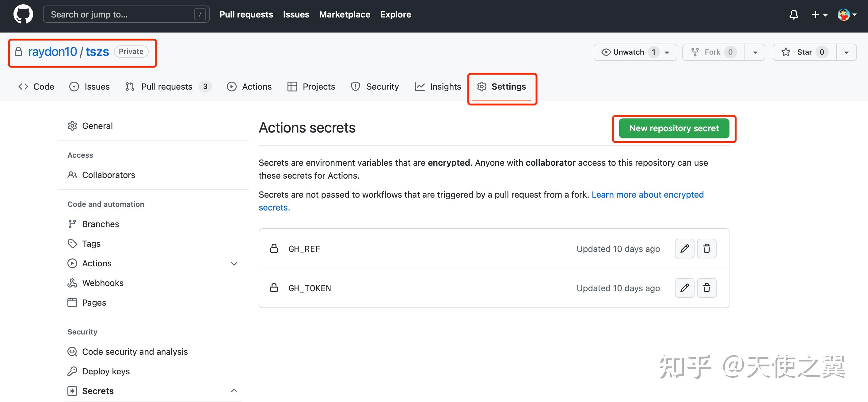This screenshot has width=868, height=402.
Task: Fork the repository
Action: 713,52
